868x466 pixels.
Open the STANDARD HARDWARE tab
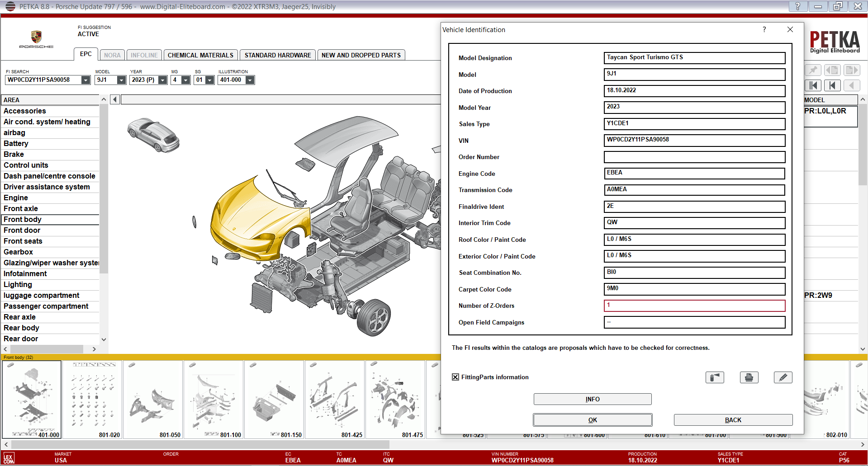click(x=278, y=55)
